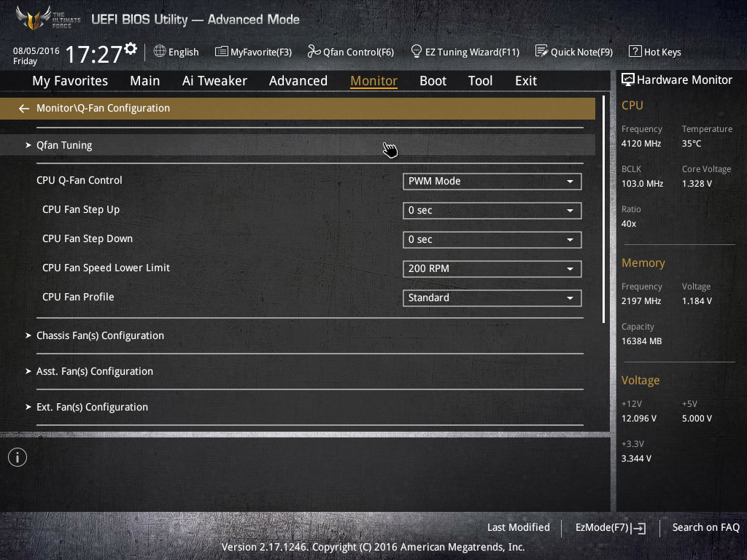Click the BIOS version copyright line
The width and height of the screenshot is (747, 560).
coord(373,547)
